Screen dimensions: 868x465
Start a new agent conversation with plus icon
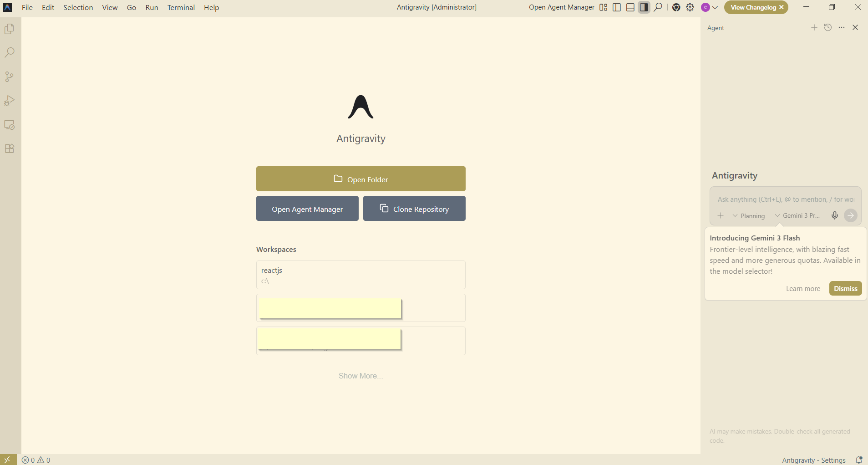click(x=814, y=28)
